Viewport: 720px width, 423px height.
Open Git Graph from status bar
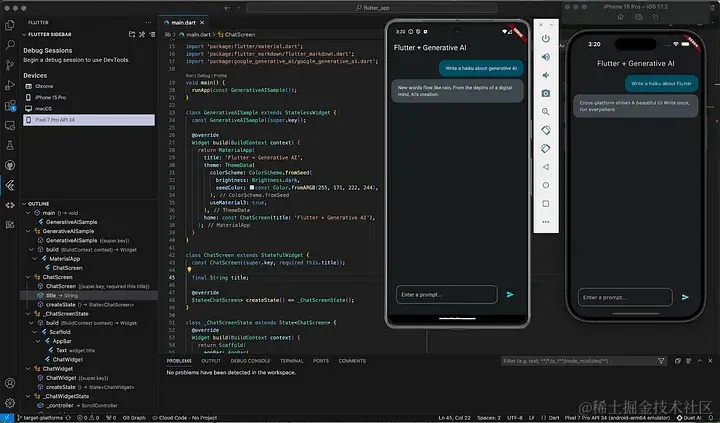pos(134,418)
